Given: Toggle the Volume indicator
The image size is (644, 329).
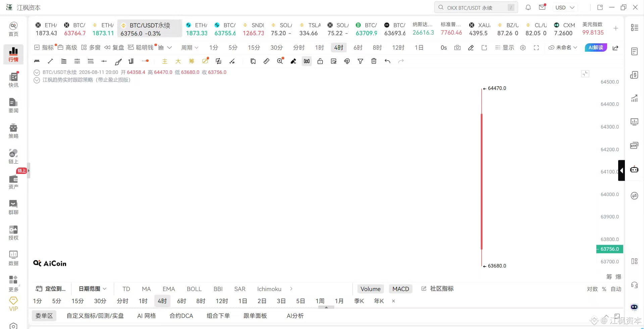Looking at the screenshot, I should pos(370,289).
